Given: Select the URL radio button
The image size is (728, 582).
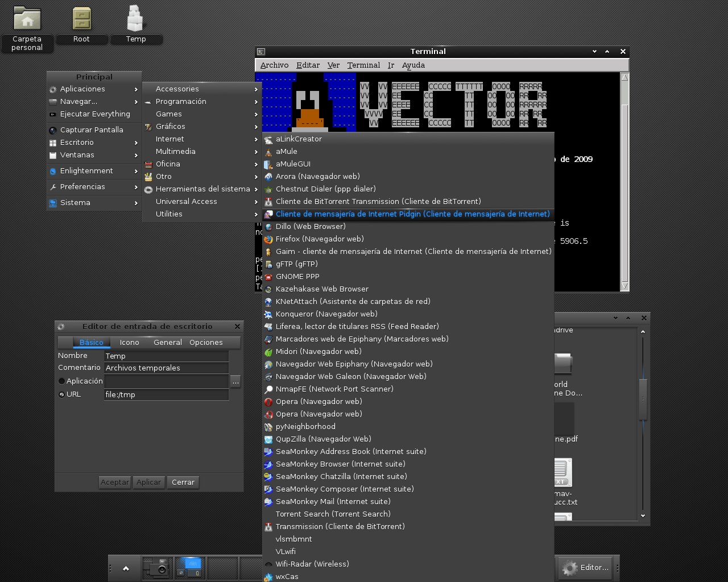Looking at the screenshot, I should [62, 394].
